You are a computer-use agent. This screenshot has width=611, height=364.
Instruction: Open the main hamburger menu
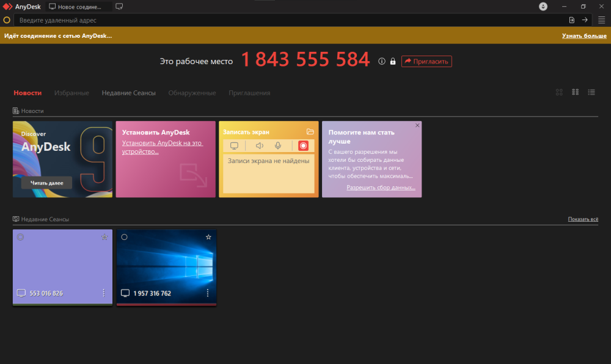[x=602, y=20]
